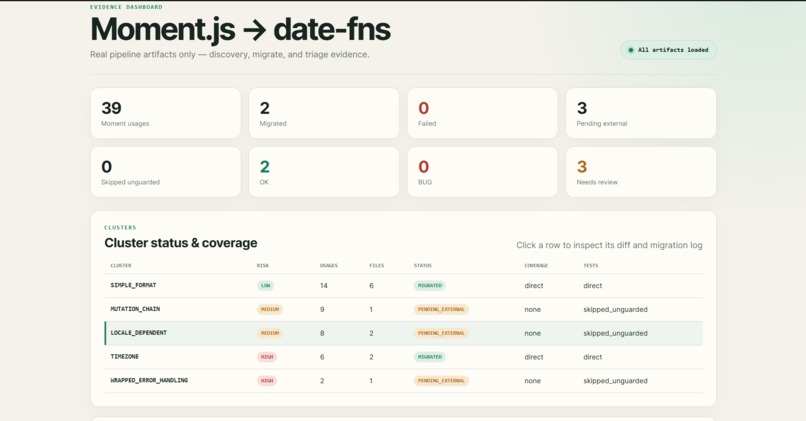This screenshot has height=421, width=806.
Task: Click the Cluster status & coverage heading
Action: (x=181, y=243)
